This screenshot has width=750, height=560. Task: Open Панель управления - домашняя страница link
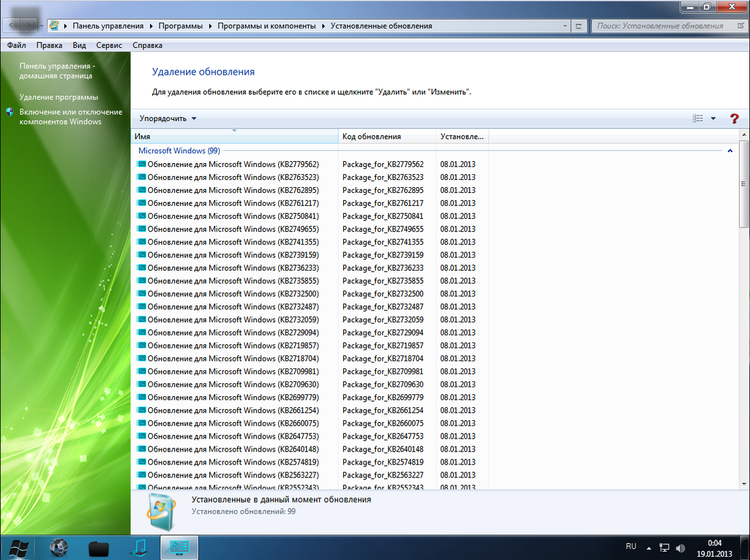57,71
